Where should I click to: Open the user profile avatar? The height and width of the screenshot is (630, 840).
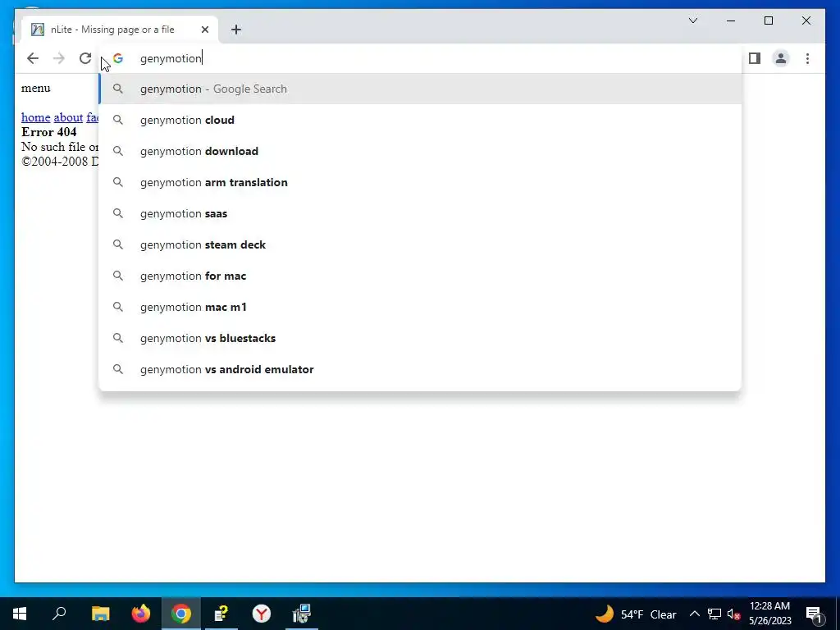pos(781,58)
